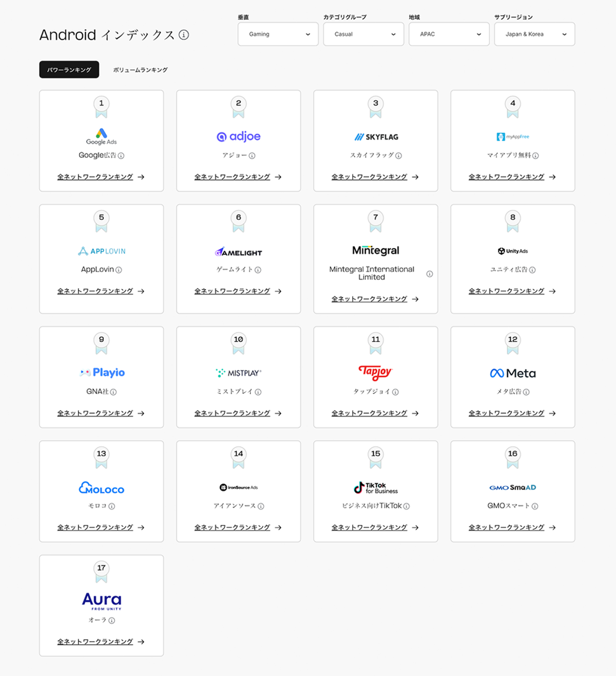Open 全ネットワークランキング link under ビジネス向けTikTok
The image size is (616, 676).
pos(375,528)
